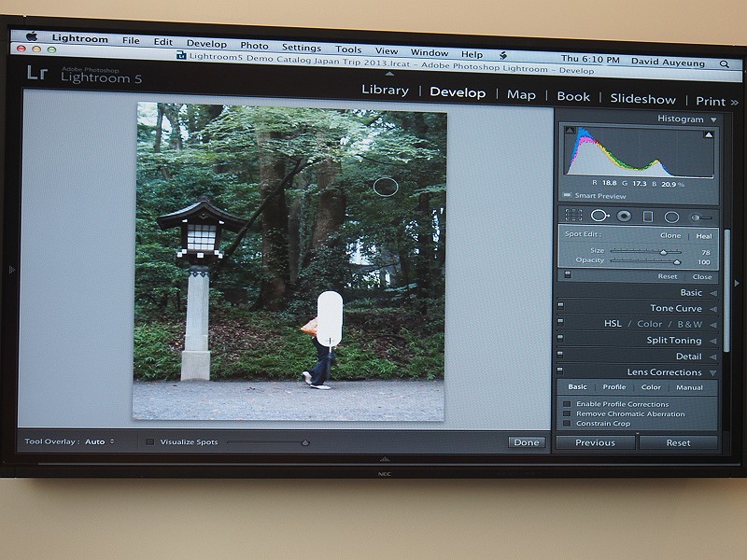Open the Manual tab in Lens Corrections
The height and width of the screenshot is (560, 747).
tap(689, 387)
